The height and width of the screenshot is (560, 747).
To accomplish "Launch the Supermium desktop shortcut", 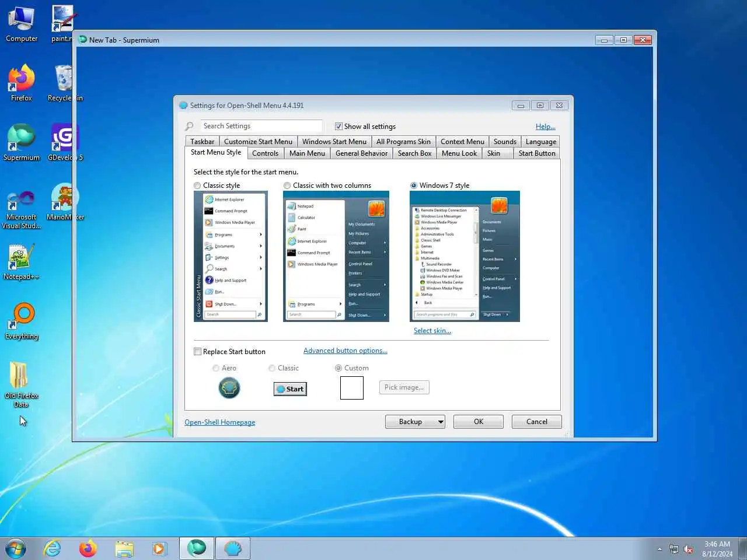I will 22,142.
